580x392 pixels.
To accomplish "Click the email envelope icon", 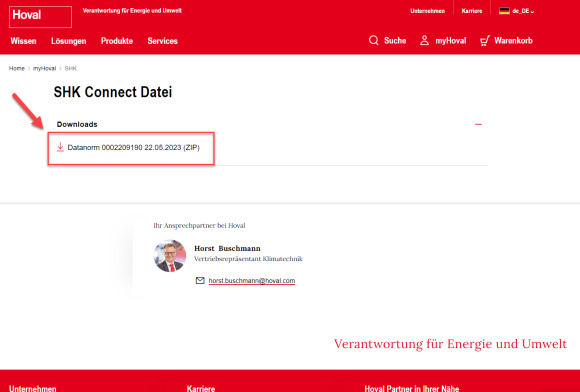I will 200,281.
